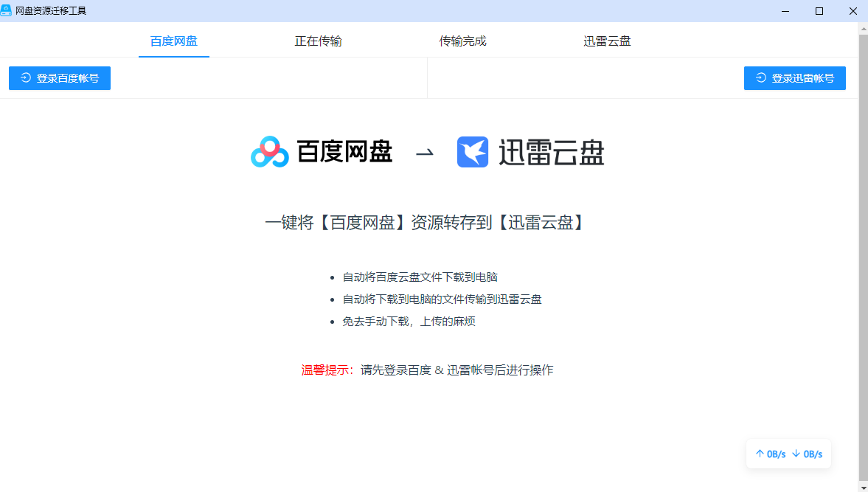Image resolution: width=868 pixels, height=492 pixels.
Task: Switch to the 正在传输 tab
Action: [x=318, y=42]
